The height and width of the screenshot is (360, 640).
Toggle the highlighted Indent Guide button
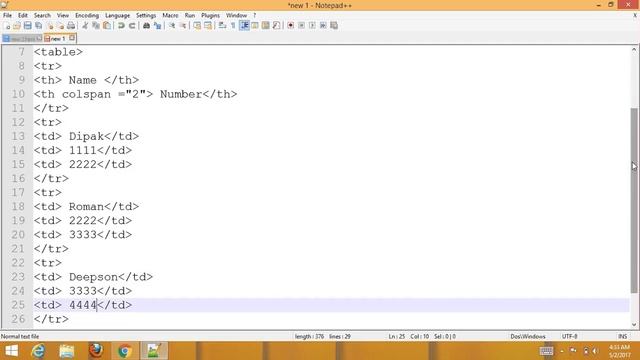(x=244, y=26)
